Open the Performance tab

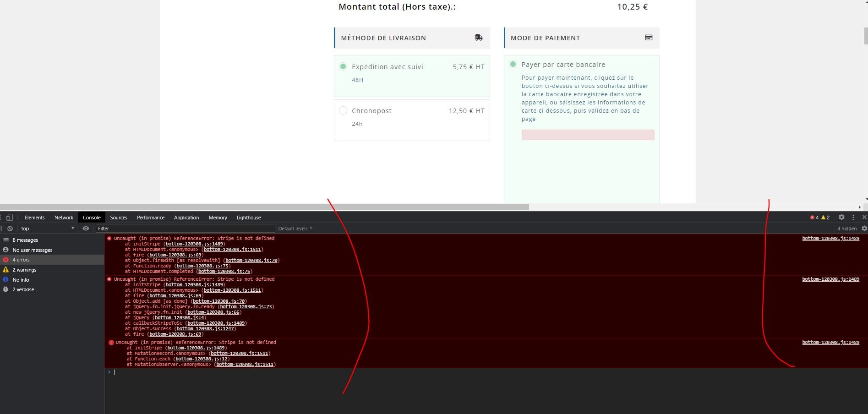click(151, 218)
